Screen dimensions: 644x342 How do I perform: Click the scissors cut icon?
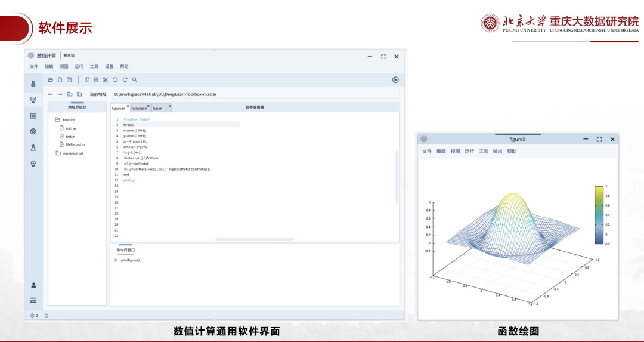pyautogui.click(x=105, y=80)
